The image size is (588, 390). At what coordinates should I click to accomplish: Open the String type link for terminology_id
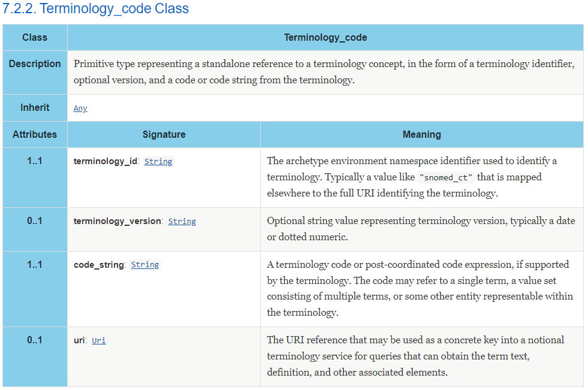(x=158, y=162)
